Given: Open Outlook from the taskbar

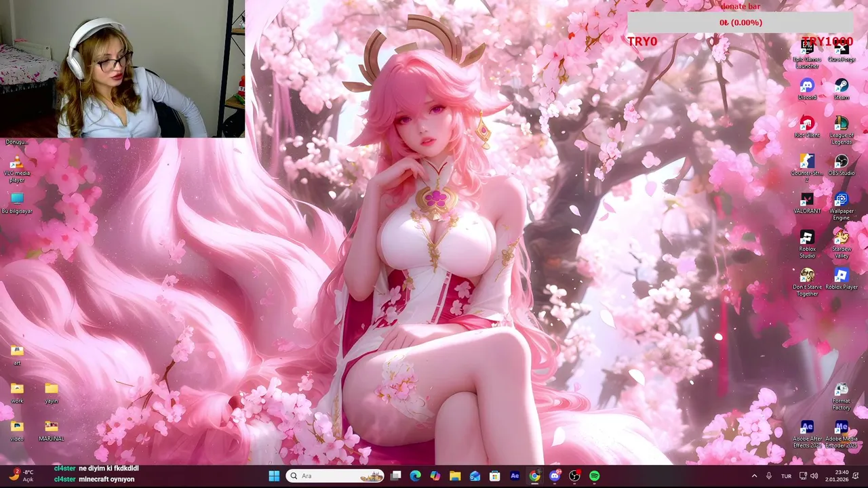Looking at the screenshot, I should tap(475, 476).
